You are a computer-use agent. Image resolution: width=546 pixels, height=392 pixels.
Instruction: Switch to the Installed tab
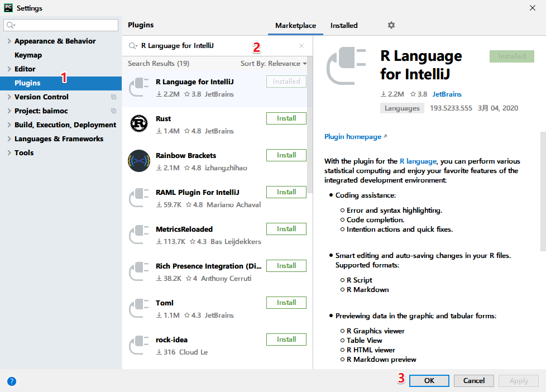tap(344, 26)
